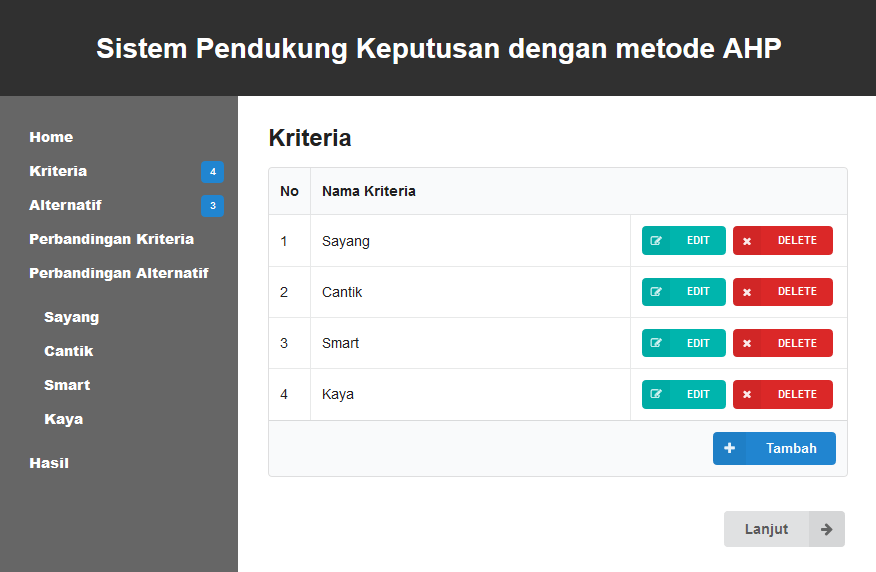
Task: Click the edit pencil icon for Smart
Action: [656, 343]
